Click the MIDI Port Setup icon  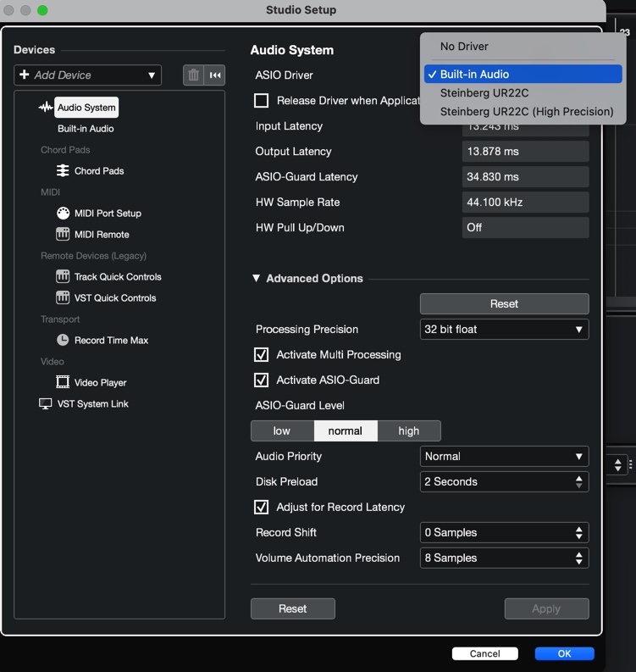click(x=63, y=213)
